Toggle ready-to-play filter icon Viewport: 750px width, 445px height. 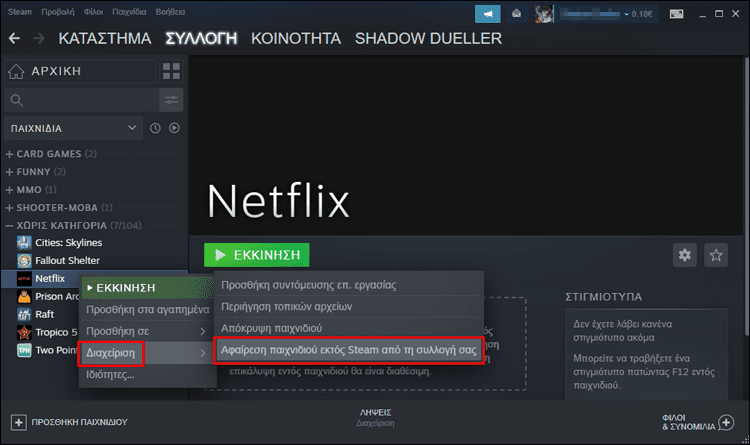[175, 128]
